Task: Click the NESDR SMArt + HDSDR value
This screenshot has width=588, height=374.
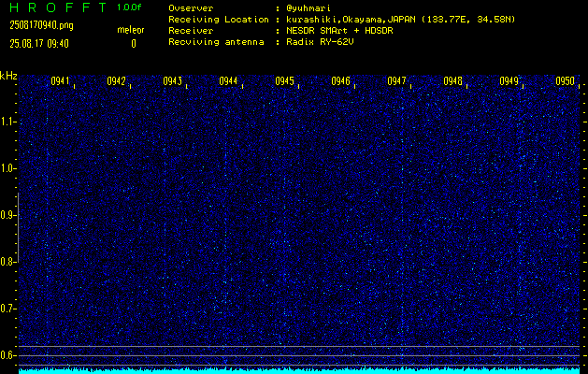Action: pos(339,31)
